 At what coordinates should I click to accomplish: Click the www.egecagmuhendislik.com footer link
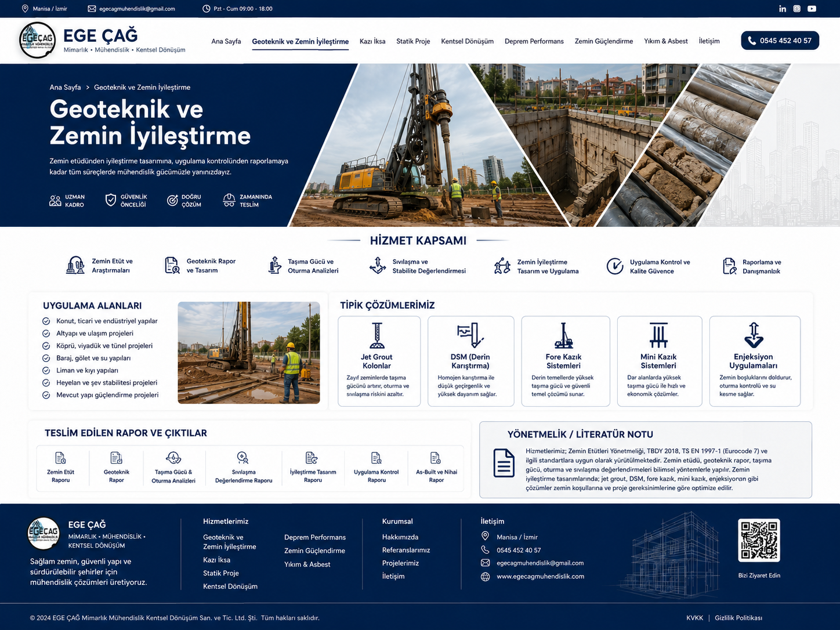click(x=541, y=577)
